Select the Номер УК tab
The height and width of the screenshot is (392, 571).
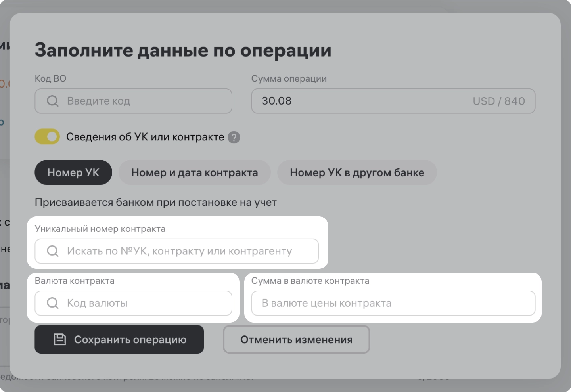pyautogui.click(x=73, y=172)
